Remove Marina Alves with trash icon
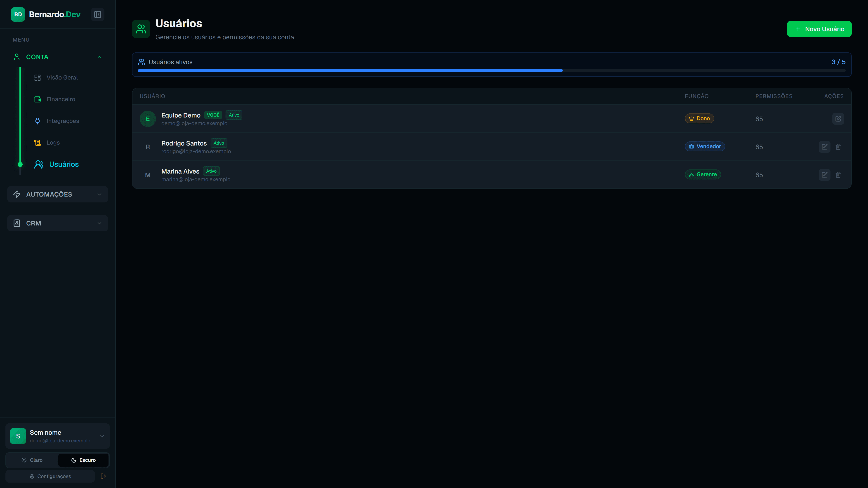Screen dimensions: 868x488 (838, 174)
